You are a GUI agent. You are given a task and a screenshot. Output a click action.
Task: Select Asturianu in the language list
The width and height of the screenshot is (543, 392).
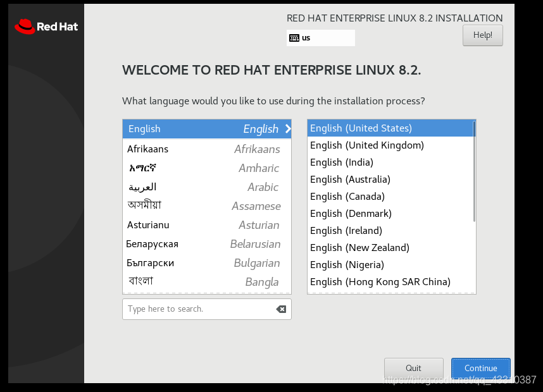point(207,225)
